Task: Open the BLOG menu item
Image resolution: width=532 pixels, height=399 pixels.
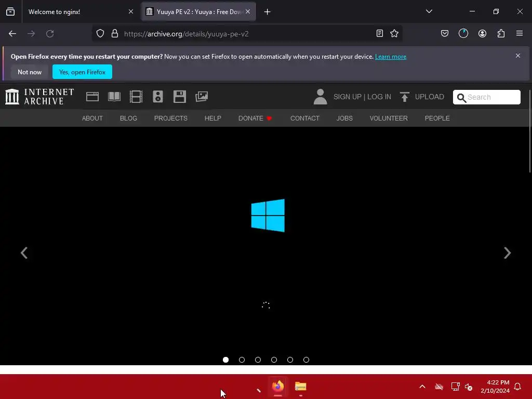Action: [129, 118]
